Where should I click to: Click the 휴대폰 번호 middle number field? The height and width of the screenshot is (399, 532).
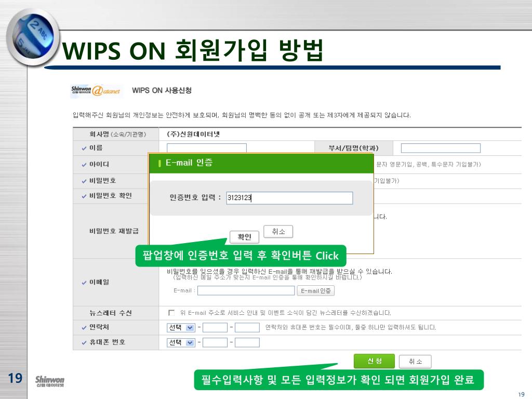(215, 343)
